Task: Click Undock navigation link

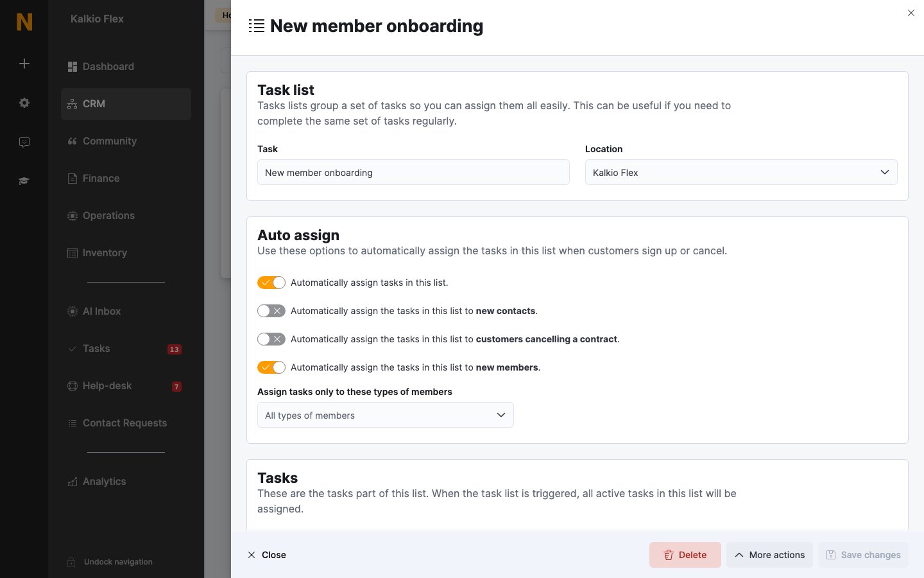Action: coord(118,562)
